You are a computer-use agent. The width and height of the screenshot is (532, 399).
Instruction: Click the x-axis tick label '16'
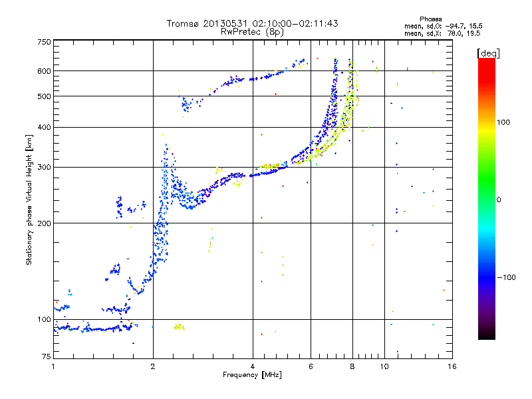coord(452,366)
